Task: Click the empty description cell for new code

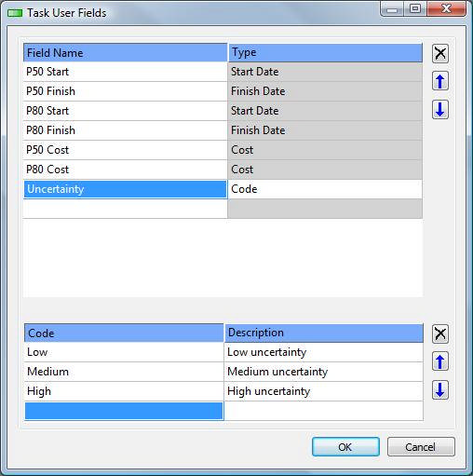Action: tap(324, 411)
